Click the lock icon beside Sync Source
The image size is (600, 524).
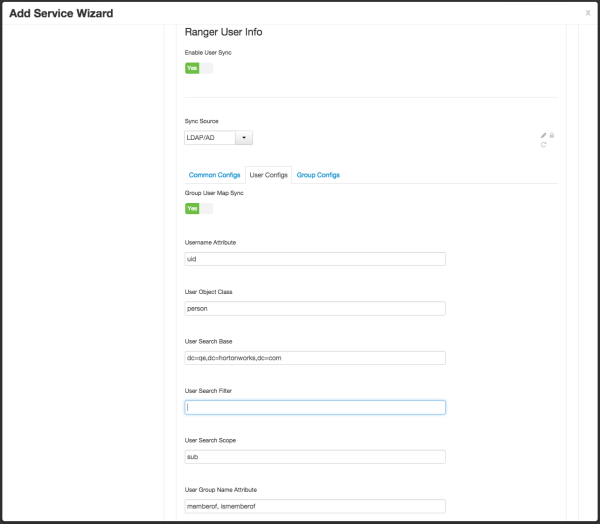pos(552,135)
